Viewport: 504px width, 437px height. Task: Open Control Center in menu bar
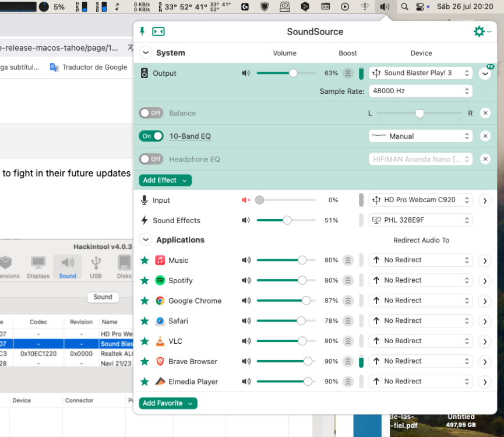coord(420,7)
